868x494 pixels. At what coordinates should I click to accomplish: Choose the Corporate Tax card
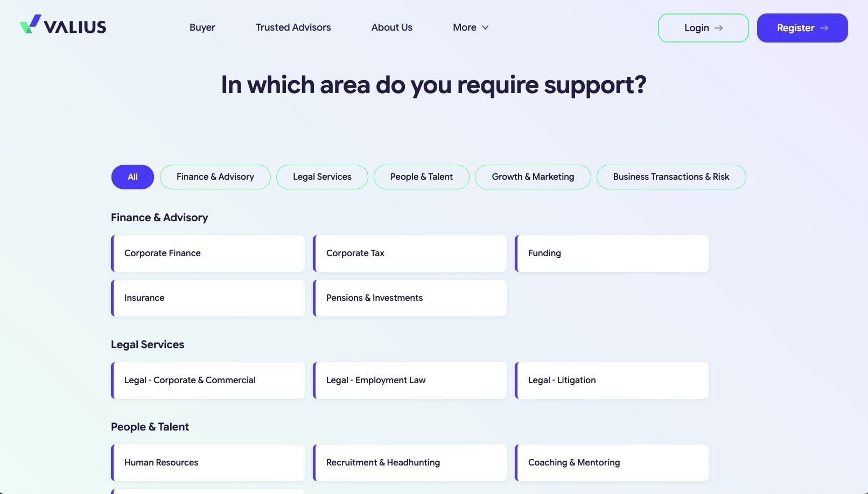(410, 253)
